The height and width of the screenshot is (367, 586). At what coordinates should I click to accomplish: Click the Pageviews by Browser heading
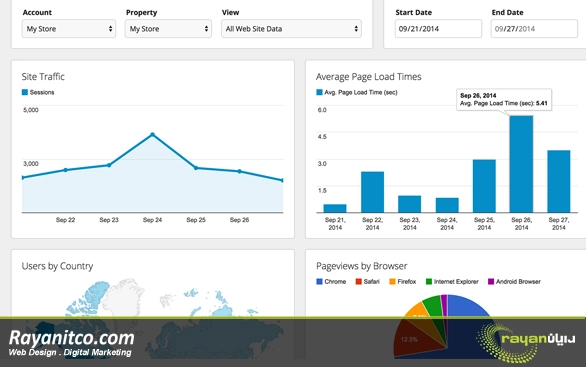tap(361, 266)
